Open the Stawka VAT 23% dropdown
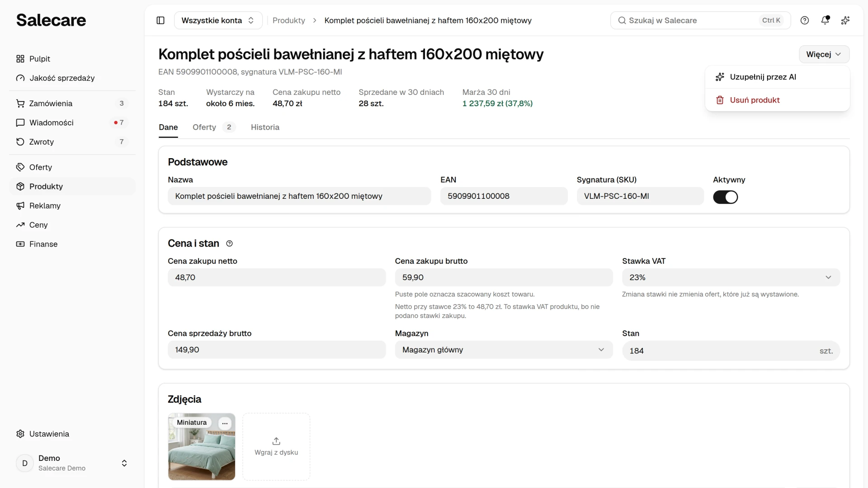Screen dimensions: 868x488 click(x=731, y=277)
